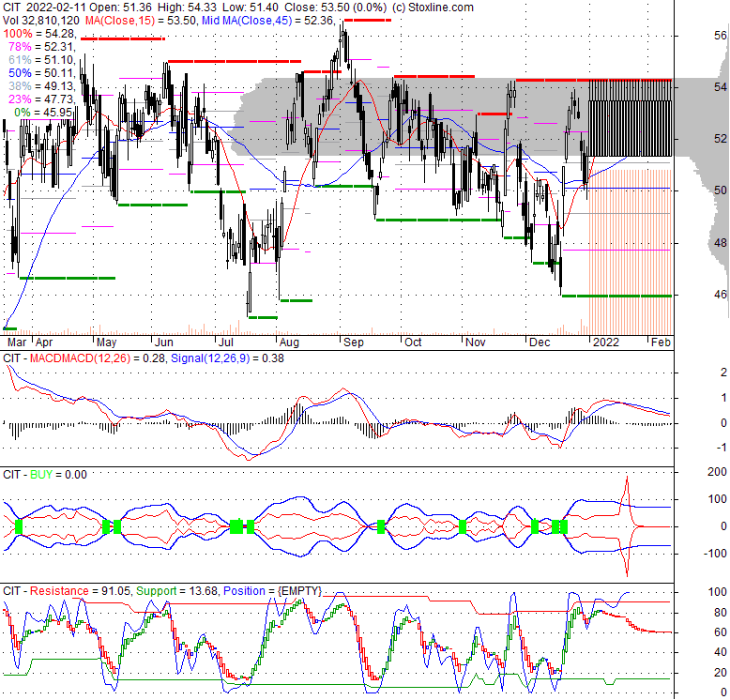
Task: Click the 'Jun' month label on time axis
Action: pyautogui.click(x=164, y=342)
